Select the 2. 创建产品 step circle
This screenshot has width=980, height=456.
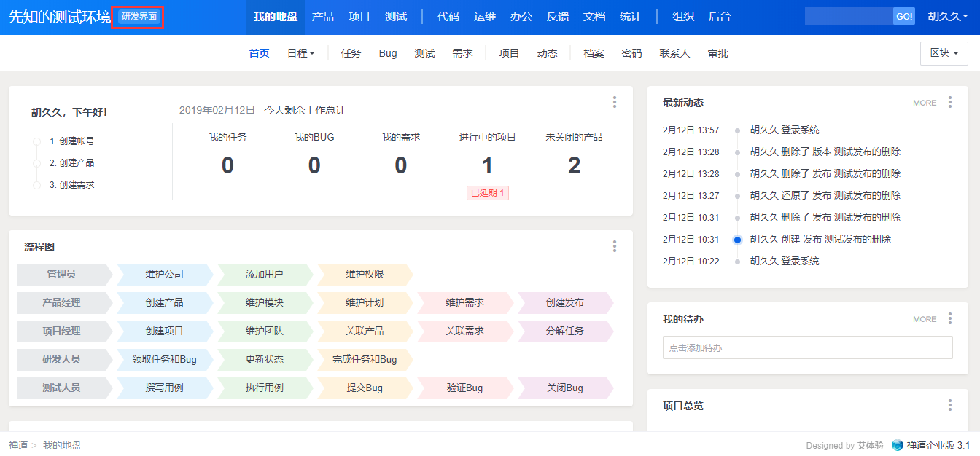[36, 163]
